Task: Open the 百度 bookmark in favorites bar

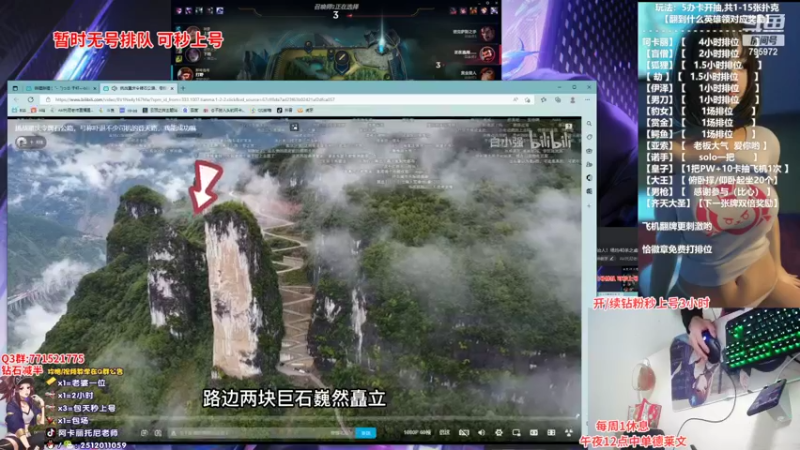Action: tap(191, 110)
